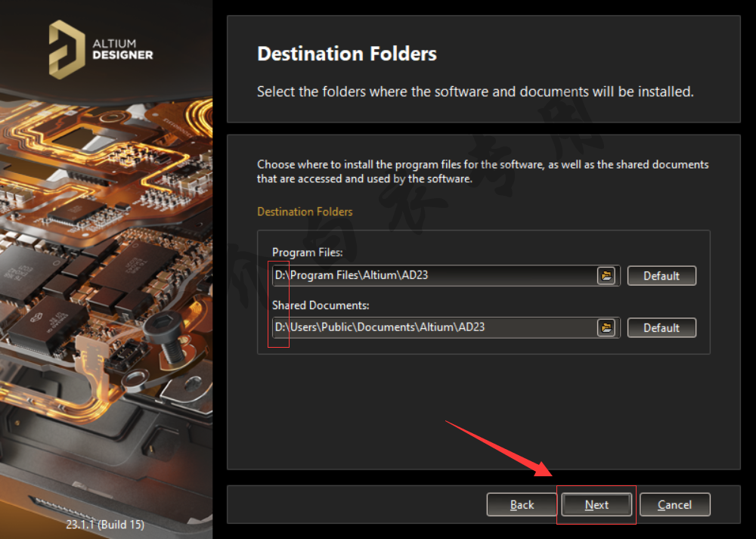Click the yellow 'Destination Folders' group label

click(x=305, y=212)
